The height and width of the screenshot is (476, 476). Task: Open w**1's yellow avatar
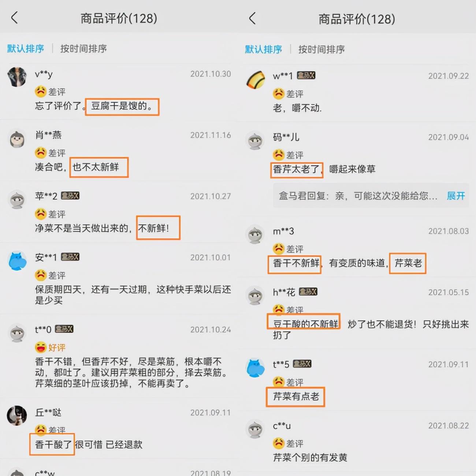tap(255, 79)
